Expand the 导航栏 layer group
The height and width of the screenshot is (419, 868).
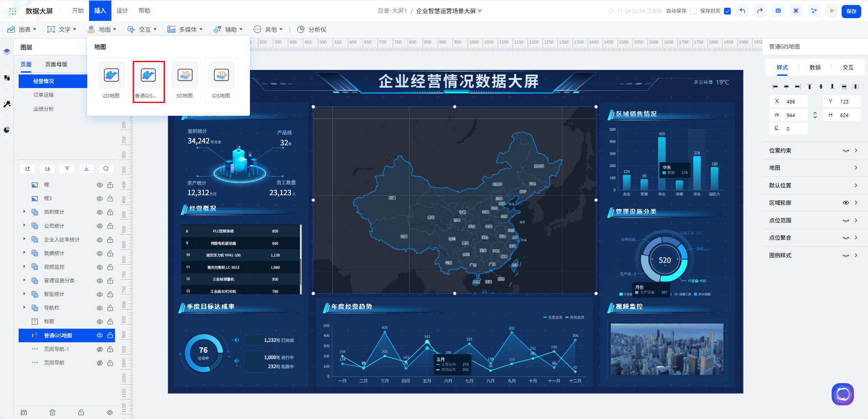click(x=24, y=307)
